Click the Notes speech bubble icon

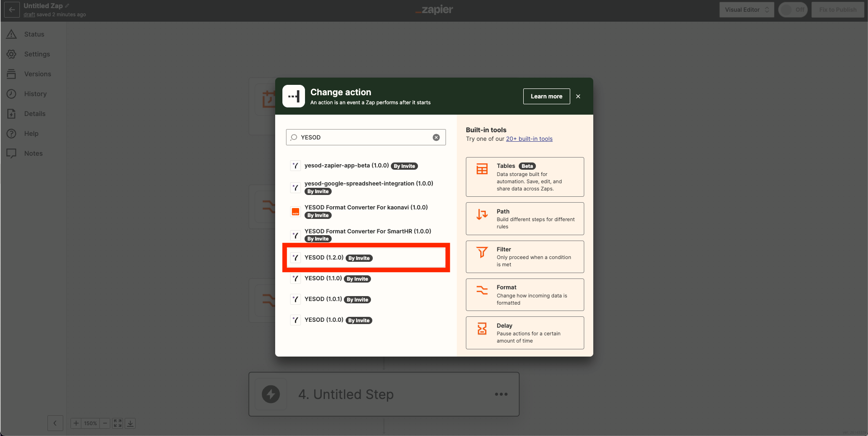(12, 153)
